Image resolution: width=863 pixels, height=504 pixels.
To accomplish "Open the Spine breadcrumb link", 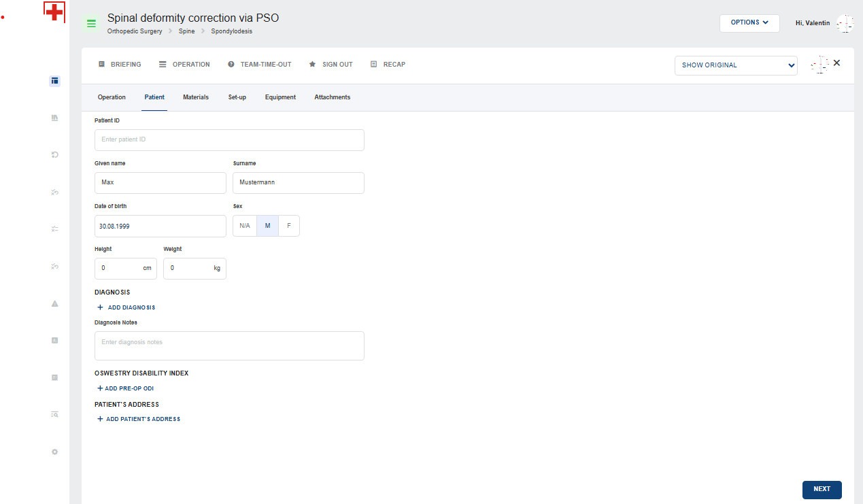I will pos(187,31).
